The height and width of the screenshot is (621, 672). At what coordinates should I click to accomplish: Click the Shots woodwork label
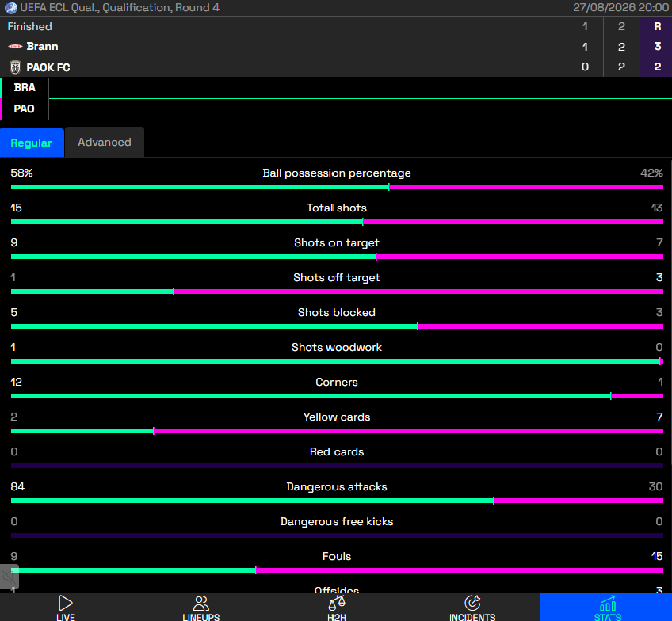tap(337, 347)
